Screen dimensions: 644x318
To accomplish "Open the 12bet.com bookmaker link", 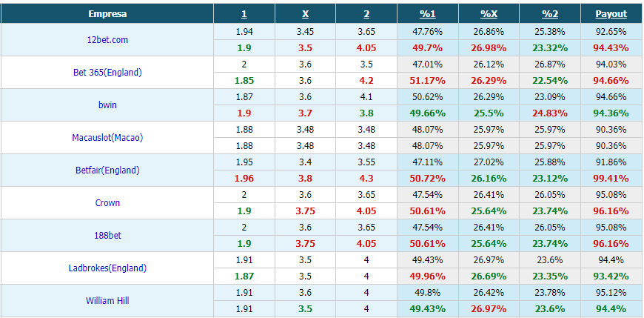I will click(107, 40).
